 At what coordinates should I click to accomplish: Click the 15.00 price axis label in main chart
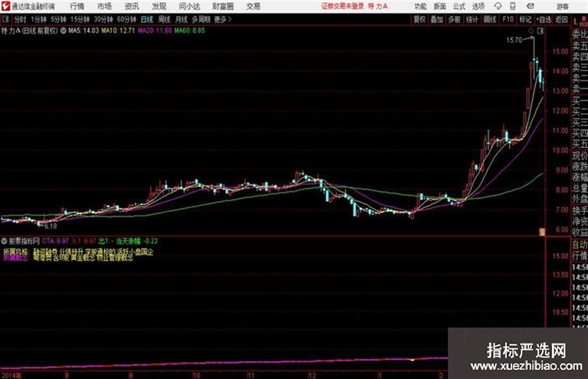[x=561, y=52]
